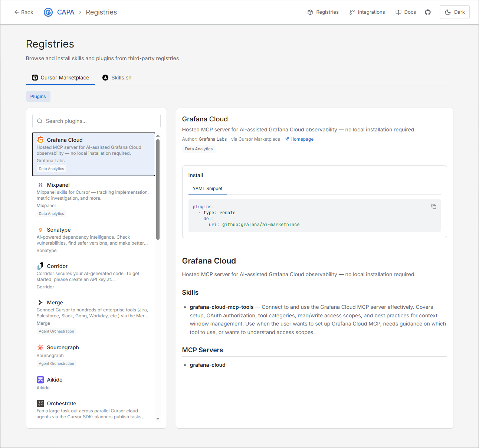Select the Orchestrate plugin title
This screenshot has height=448, width=479.
(x=62, y=403)
